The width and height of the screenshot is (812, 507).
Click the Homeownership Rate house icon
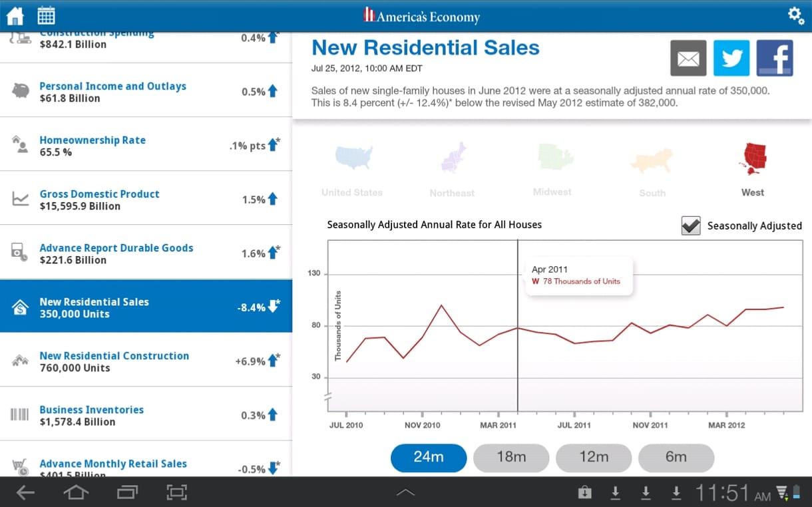coord(21,145)
